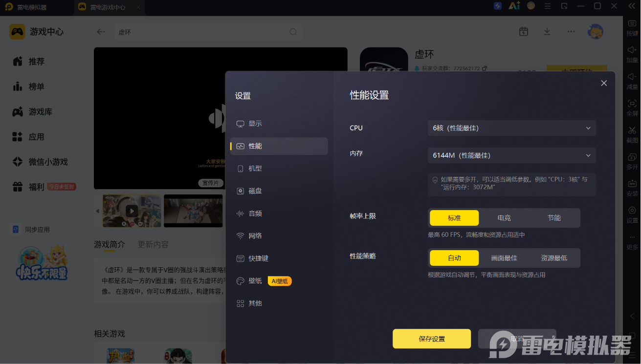Play the first video thumbnail under the trailer

tap(132, 211)
